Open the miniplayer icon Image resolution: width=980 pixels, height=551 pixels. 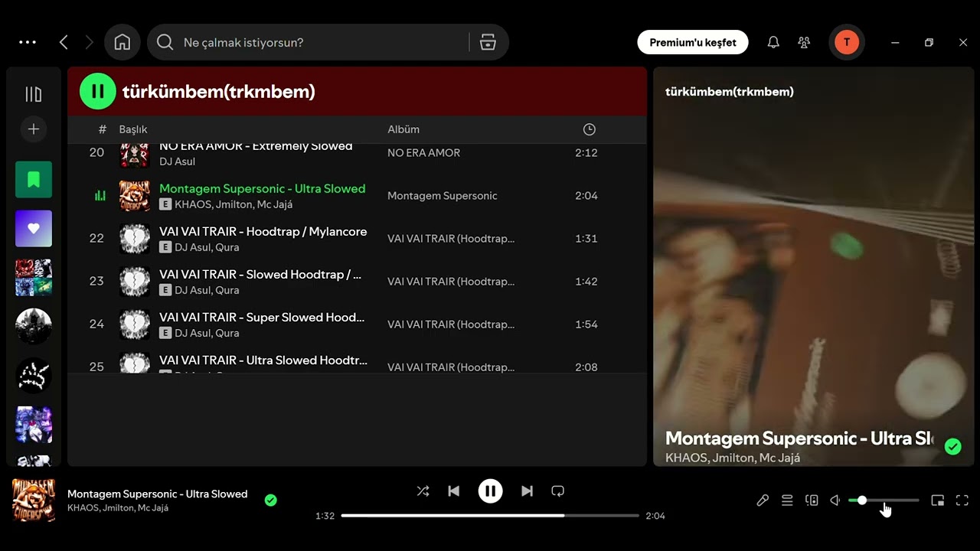[x=937, y=500]
